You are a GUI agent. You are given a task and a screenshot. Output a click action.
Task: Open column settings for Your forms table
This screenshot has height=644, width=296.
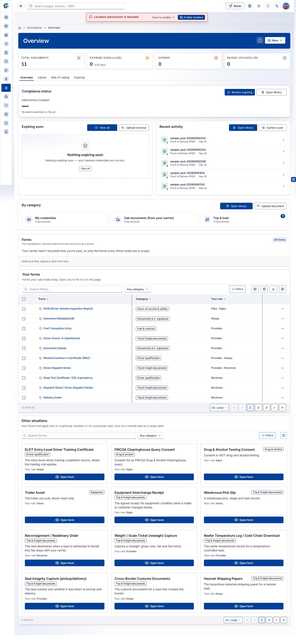point(264,289)
